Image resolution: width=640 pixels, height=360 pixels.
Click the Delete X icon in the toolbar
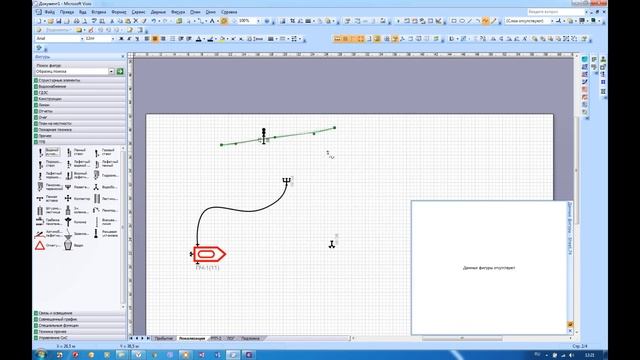point(136,21)
